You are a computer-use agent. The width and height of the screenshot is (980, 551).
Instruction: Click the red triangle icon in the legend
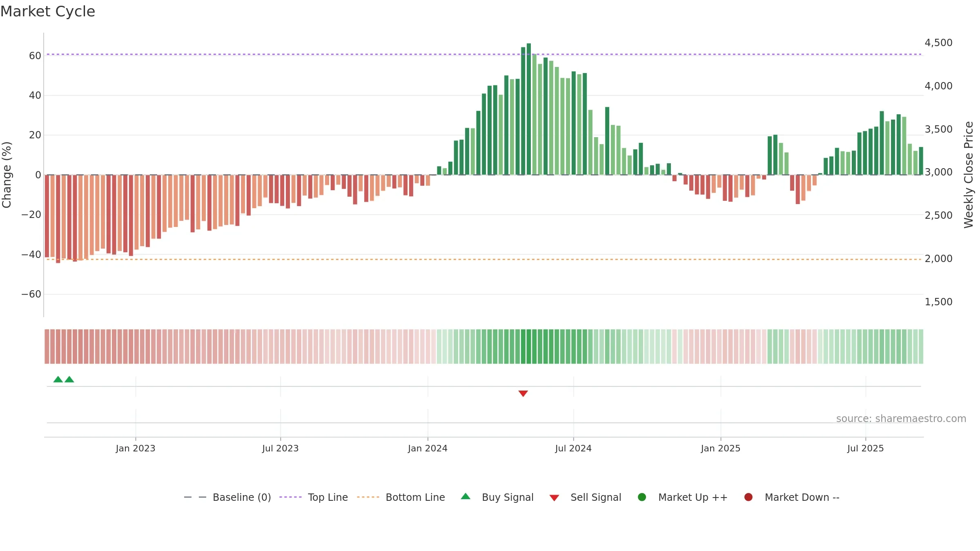[x=554, y=498]
